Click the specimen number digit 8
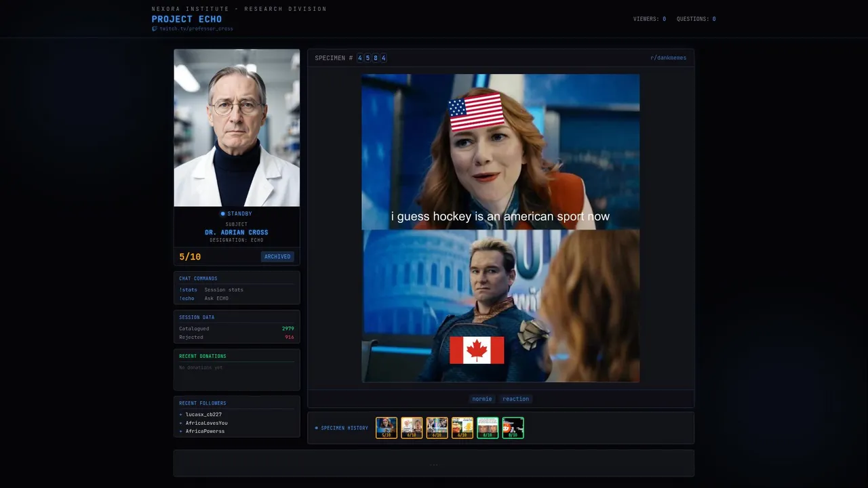The height and width of the screenshot is (488, 868). 376,58
